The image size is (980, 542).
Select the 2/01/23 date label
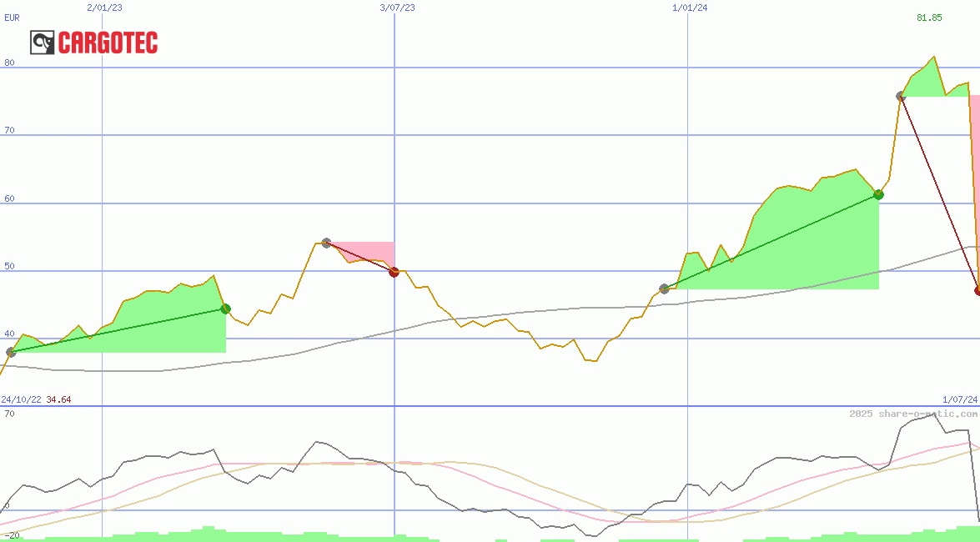(x=104, y=8)
